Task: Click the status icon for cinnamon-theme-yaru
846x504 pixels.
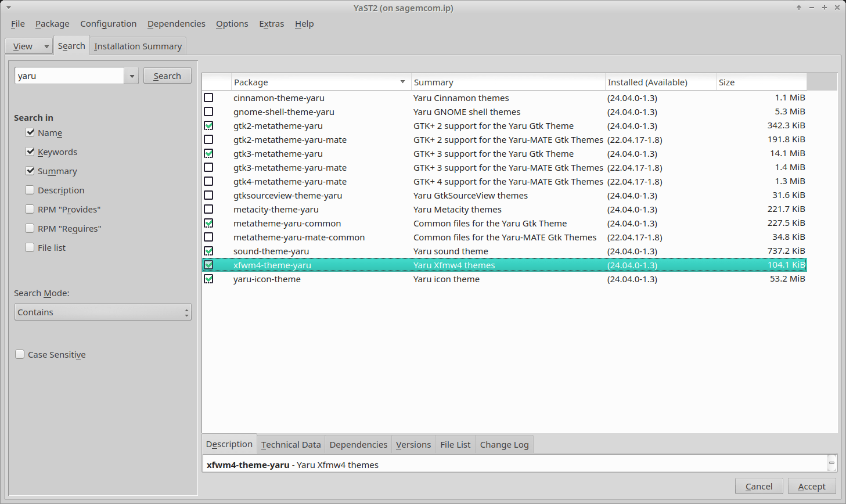Action: [x=208, y=98]
